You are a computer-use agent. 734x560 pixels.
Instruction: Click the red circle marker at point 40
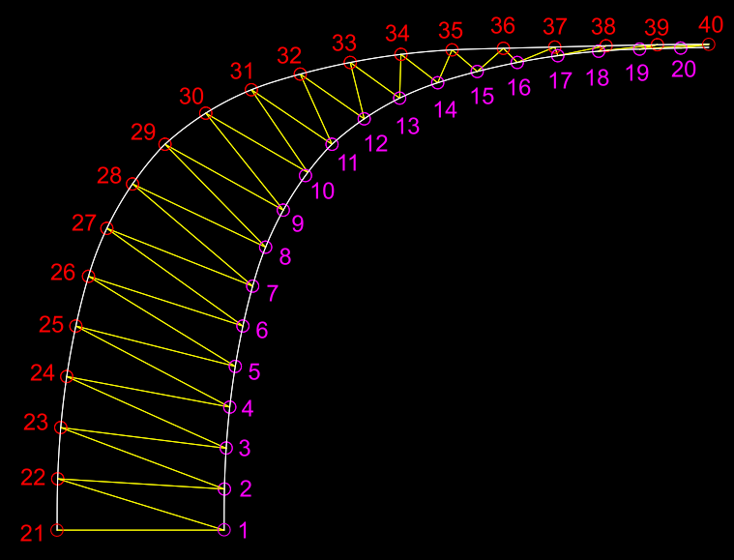coord(709,44)
